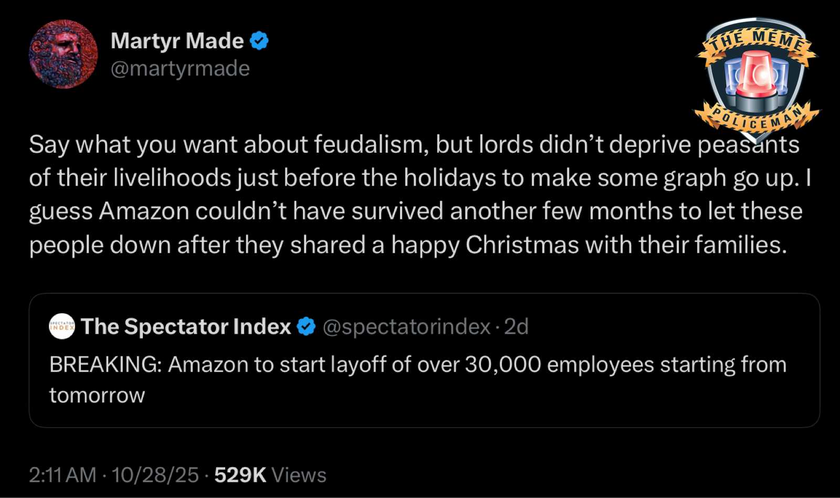Click the word "tomorrow" in the quoted post
Screen dimensions: 840x498
[x=97, y=395]
